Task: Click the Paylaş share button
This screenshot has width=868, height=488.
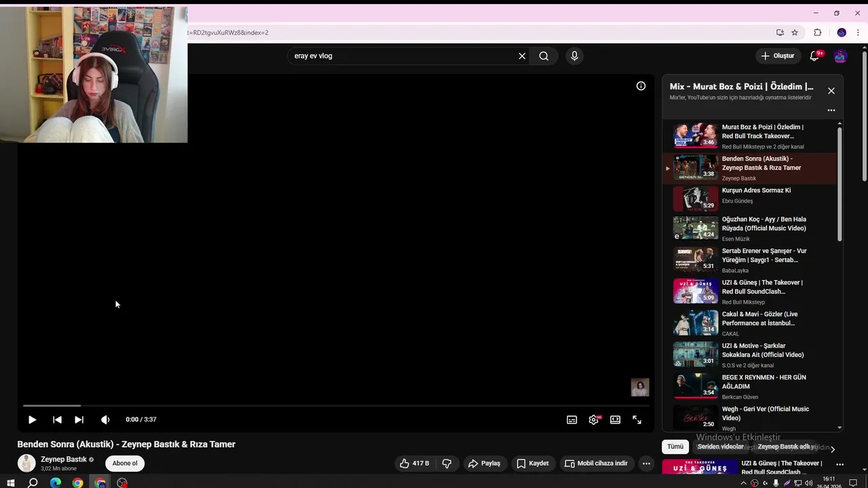Action: click(484, 464)
